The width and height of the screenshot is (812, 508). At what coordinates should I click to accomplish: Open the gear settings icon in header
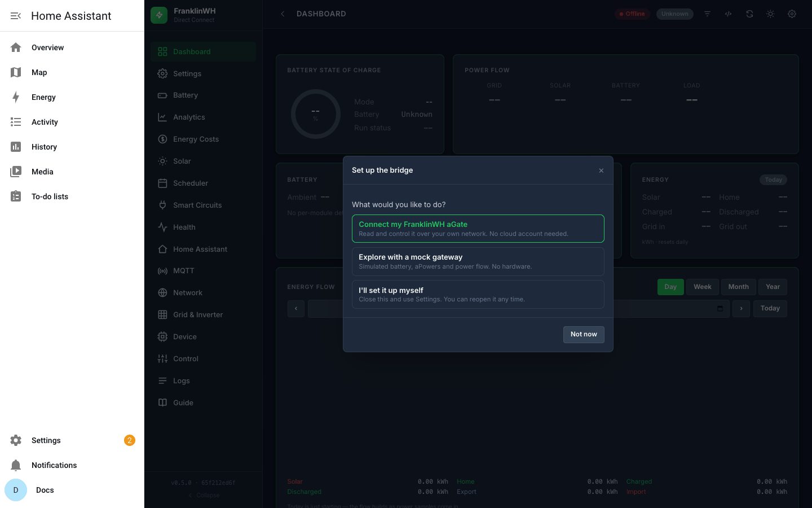tap(792, 14)
